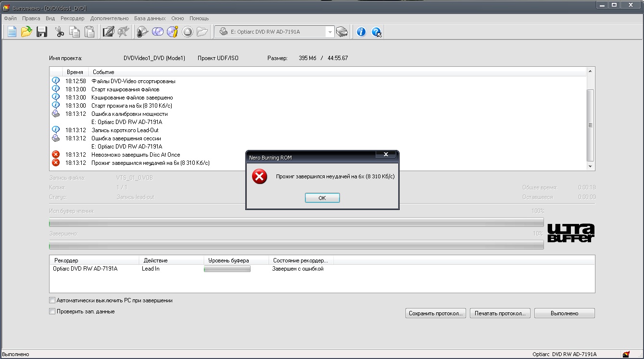
Task: Click the read buffer progress bar
Action: point(296,223)
